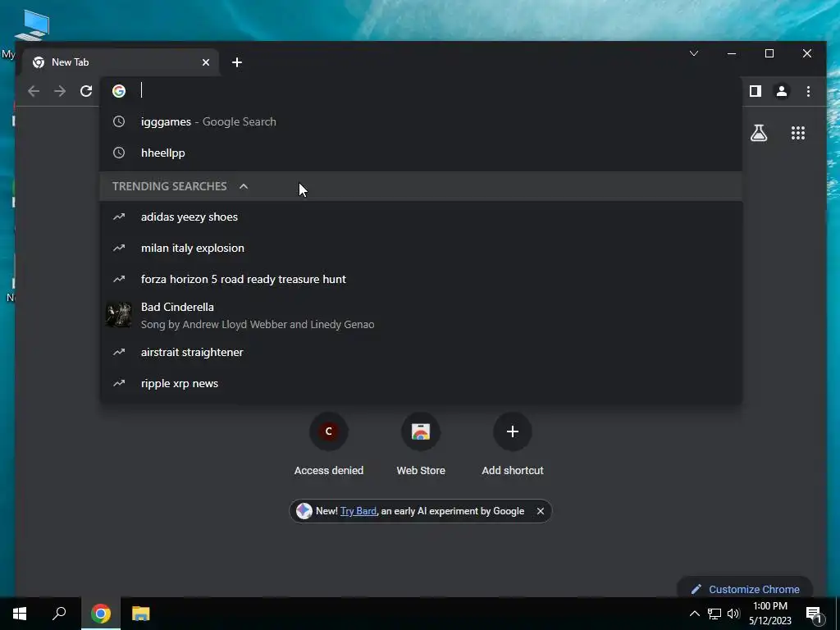
Task: Choose adidas yeezy shoes suggestion
Action: click(421, 217)
